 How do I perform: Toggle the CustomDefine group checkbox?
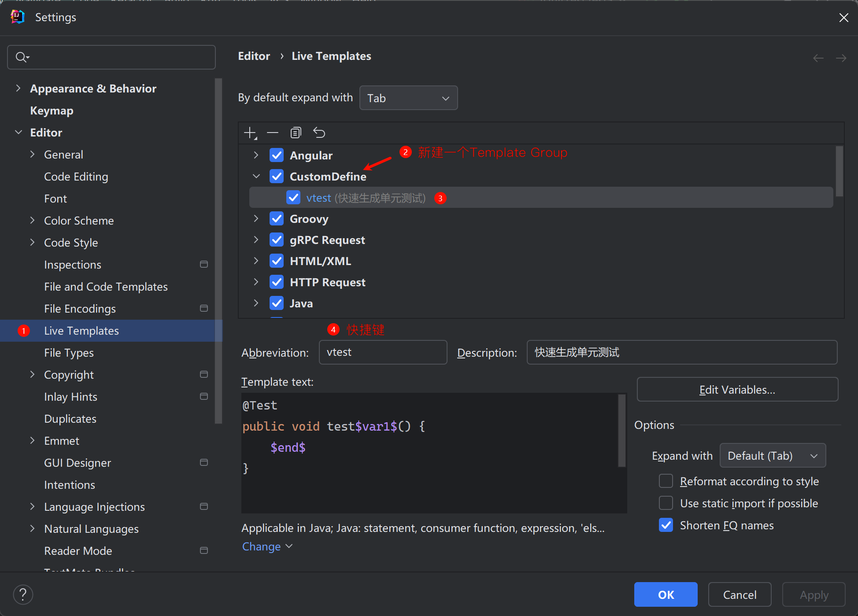[x=277, y=176]
